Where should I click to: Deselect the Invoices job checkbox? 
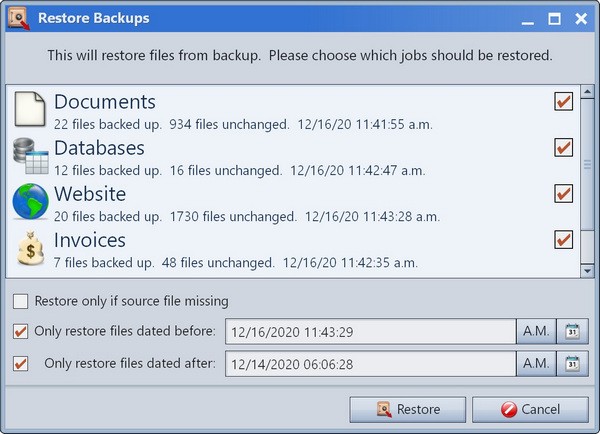coord(563,240)
